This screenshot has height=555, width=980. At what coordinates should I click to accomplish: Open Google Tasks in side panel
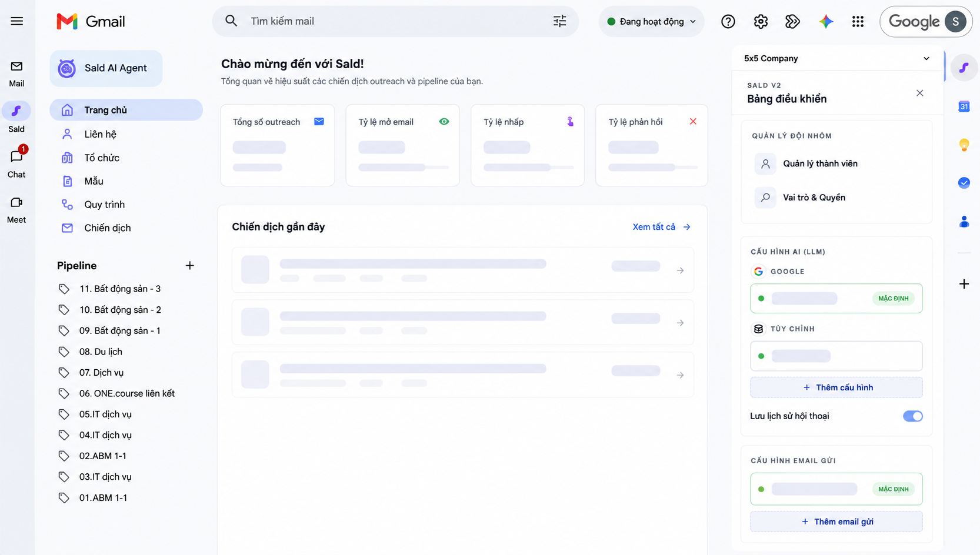(x=964, y=183)
